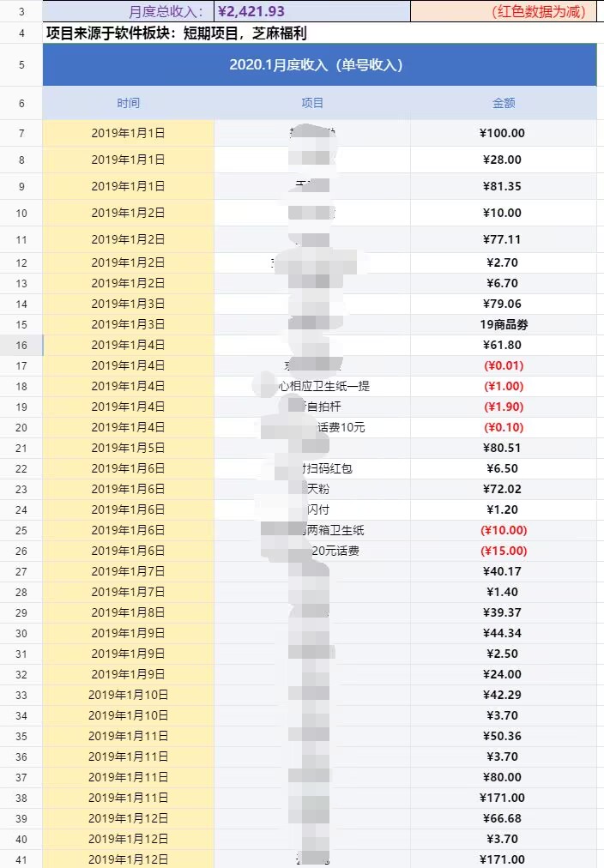Select the 金额 column header cell
604x868 pixels.
tap(504, 103)
